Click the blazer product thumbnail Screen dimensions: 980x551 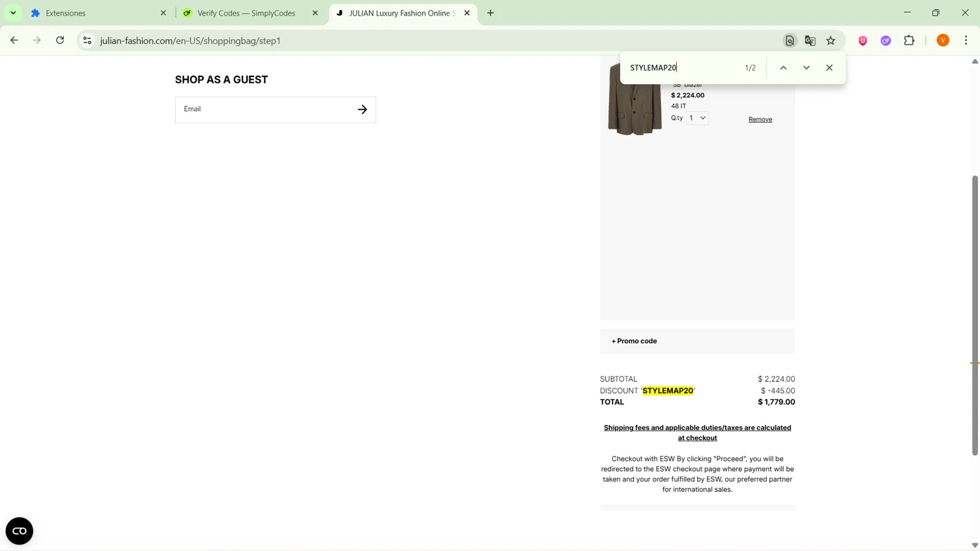[634, 98]
